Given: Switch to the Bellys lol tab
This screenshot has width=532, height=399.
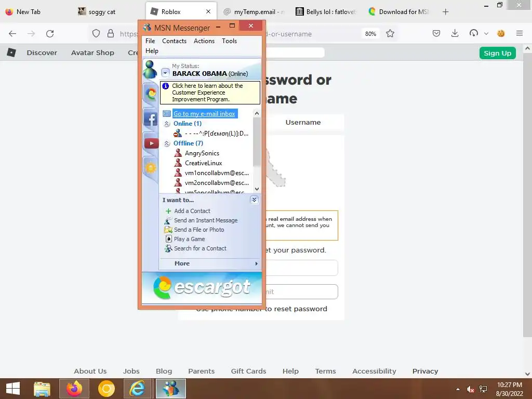Looking at the screenshot, I should click(326, 12).
